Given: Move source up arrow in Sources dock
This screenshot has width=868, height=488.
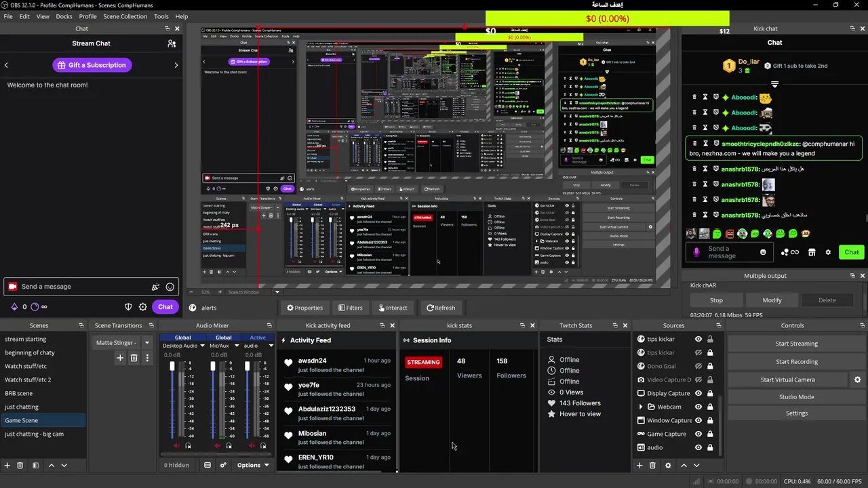Looking at the screenshot, I should pos(684,466).
